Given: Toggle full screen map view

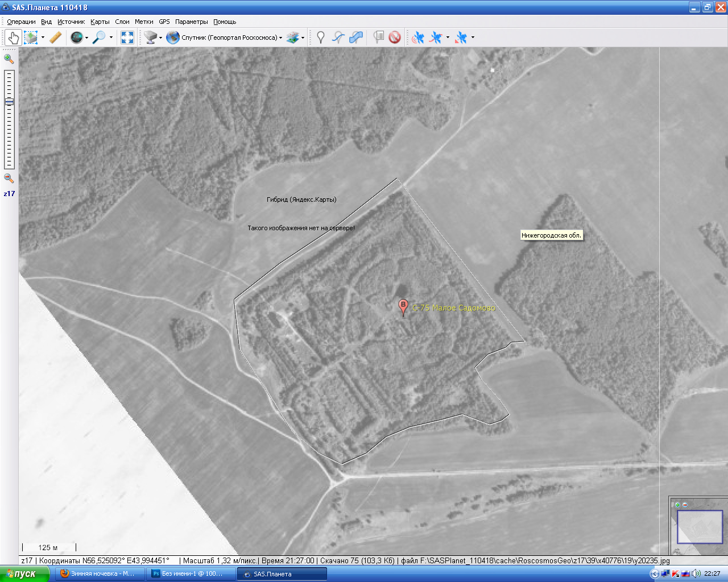Looking at the screenshot, I should (127, 38).
